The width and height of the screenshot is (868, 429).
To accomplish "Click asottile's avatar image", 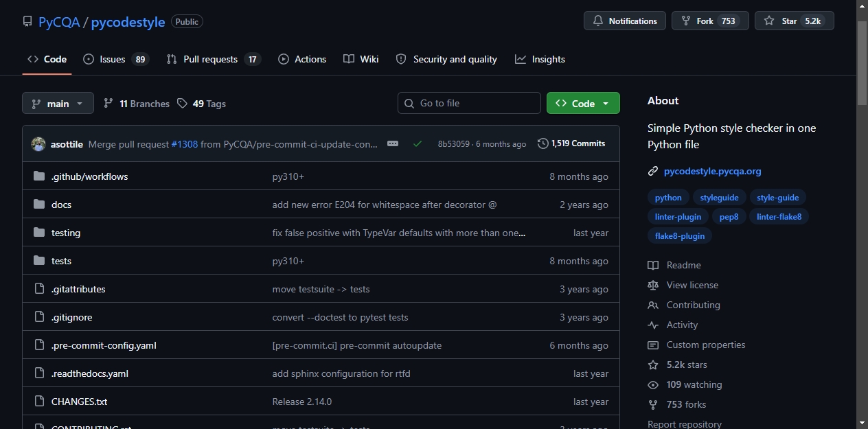I will click(38, 144).
